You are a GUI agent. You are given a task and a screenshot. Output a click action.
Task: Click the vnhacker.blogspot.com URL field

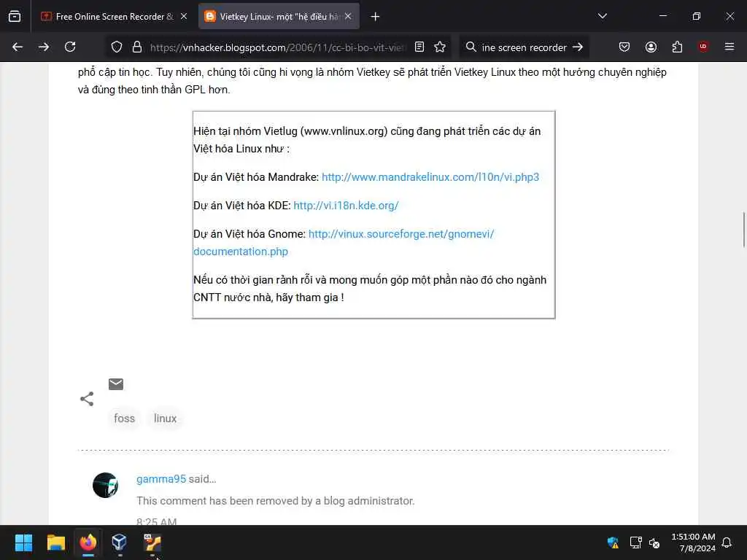[278, 47]
